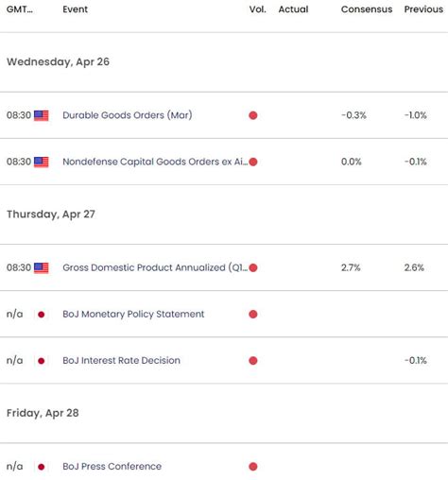Click the GMT time column header

pyautogui.click(x=20, y=9)
